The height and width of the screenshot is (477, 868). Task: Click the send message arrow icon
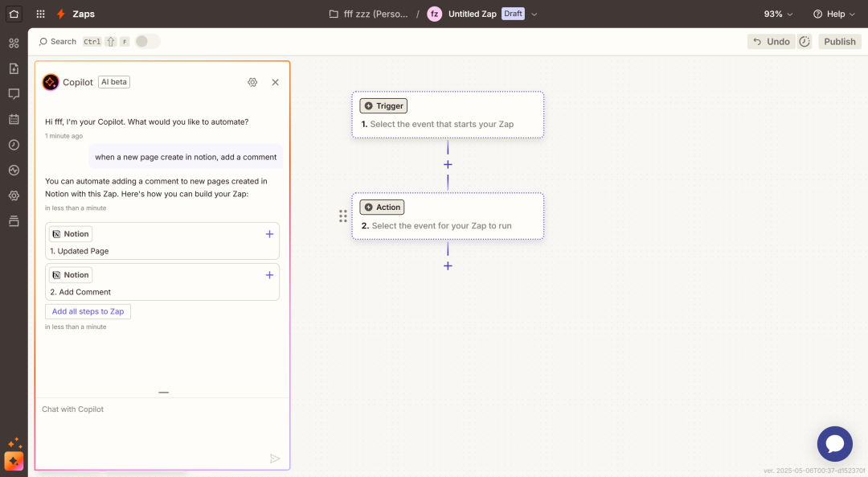275,458
